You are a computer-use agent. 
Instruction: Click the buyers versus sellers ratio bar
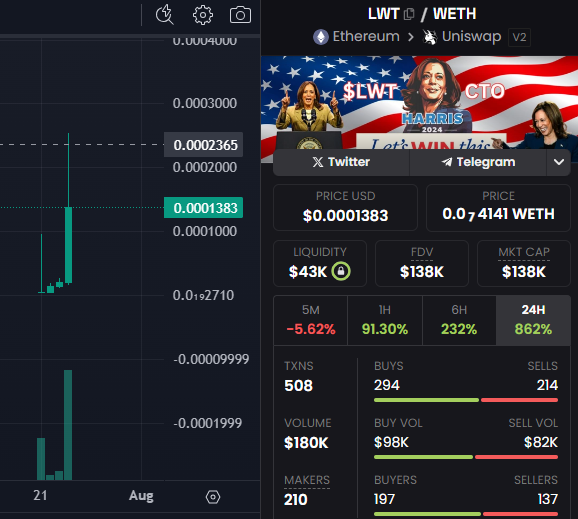466,514
